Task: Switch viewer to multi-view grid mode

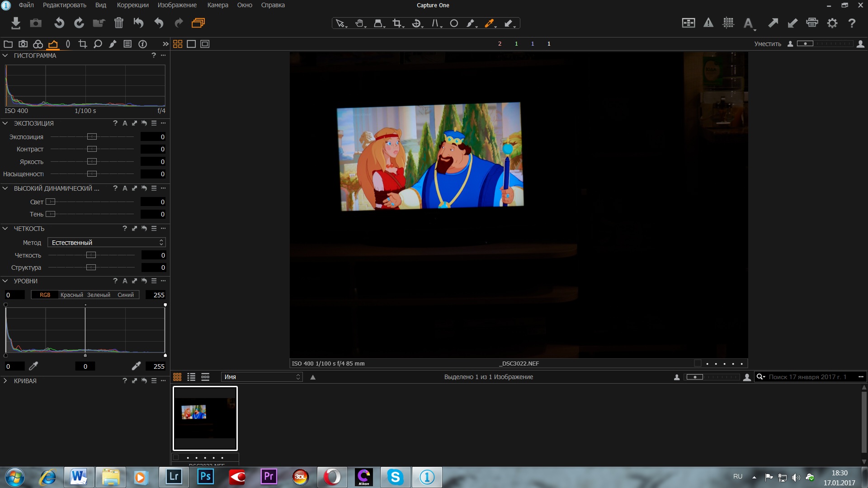Action: [178, 44]
